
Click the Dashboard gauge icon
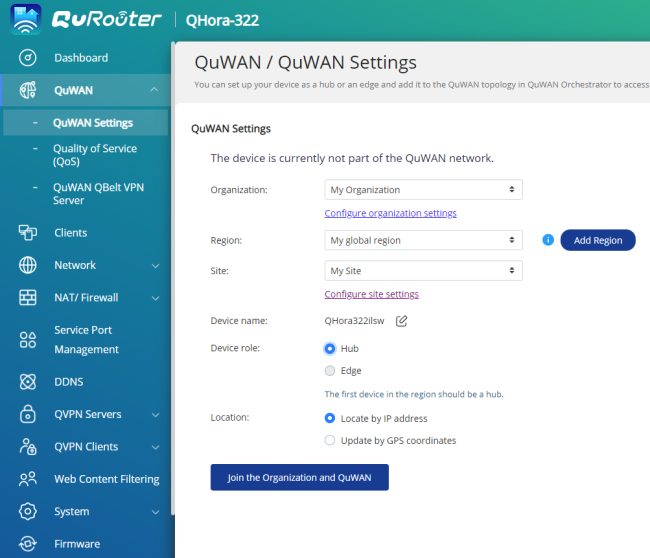coord(28,58)
